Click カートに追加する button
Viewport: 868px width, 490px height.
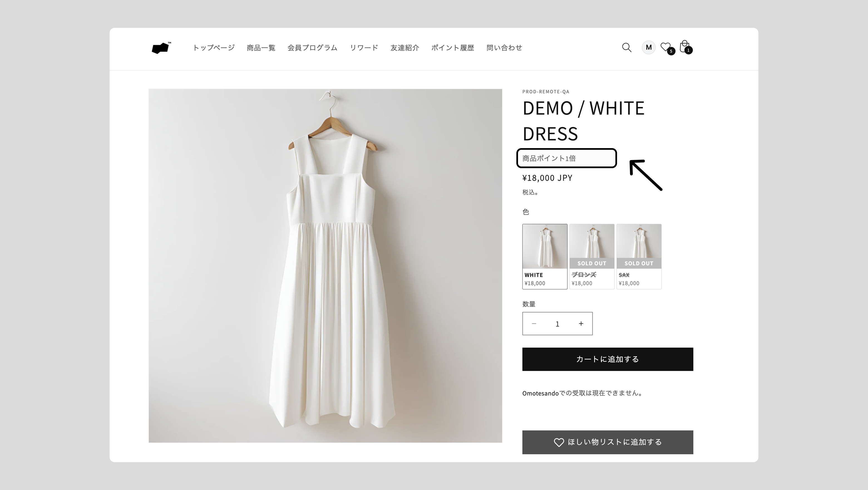point(608,359)
